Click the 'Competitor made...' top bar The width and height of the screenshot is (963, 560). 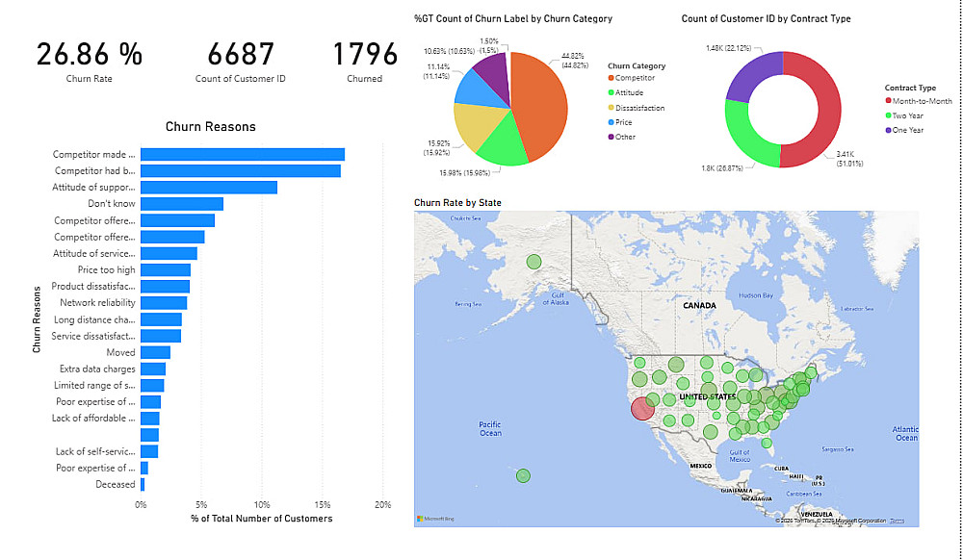[243, 155]
